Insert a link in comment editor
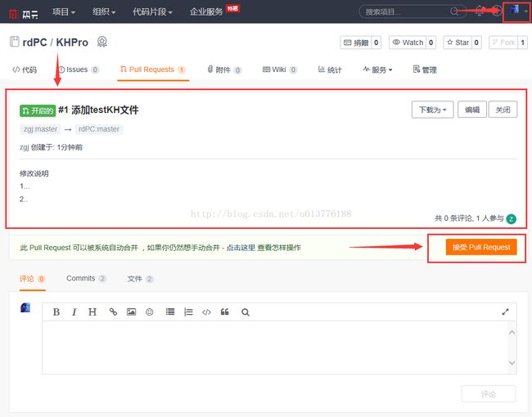Viewport: 532px width, 417px height. point(113,312)
